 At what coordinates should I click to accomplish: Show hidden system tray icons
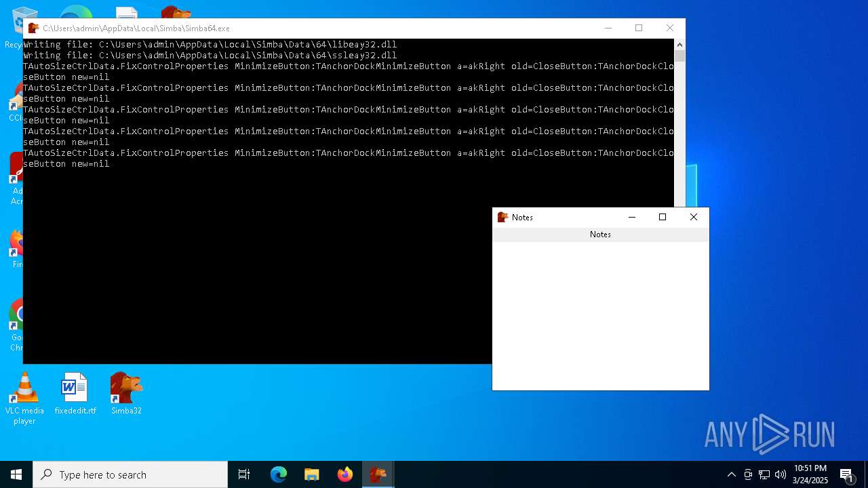731,474
